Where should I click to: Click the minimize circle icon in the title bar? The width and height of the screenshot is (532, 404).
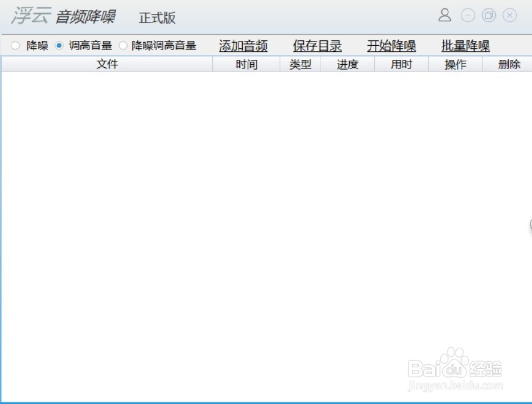(467, 15)
